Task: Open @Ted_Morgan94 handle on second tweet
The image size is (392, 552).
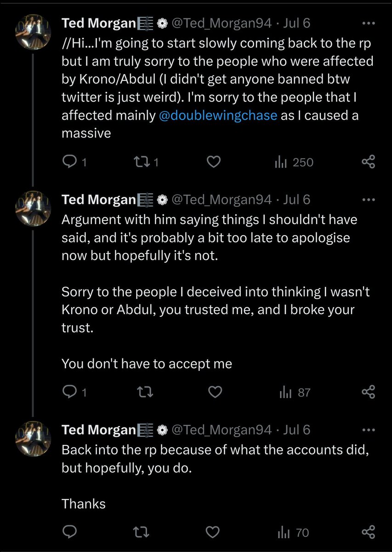Action: coord(222,200)
